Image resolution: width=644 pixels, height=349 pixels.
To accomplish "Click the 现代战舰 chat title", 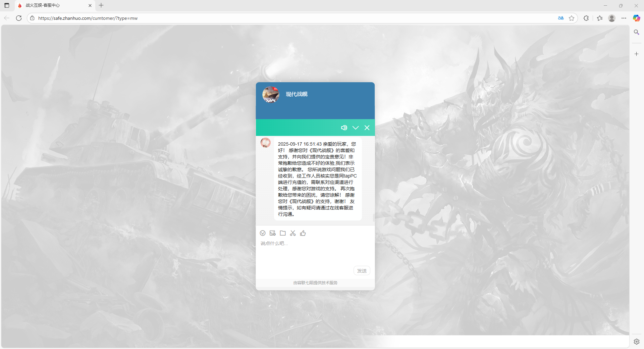I will pos(297,94).
